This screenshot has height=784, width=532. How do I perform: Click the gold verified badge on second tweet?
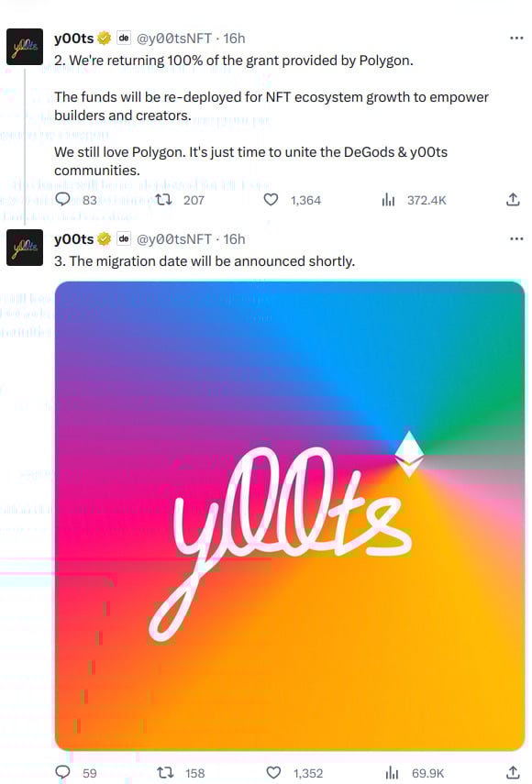point(104,239)
